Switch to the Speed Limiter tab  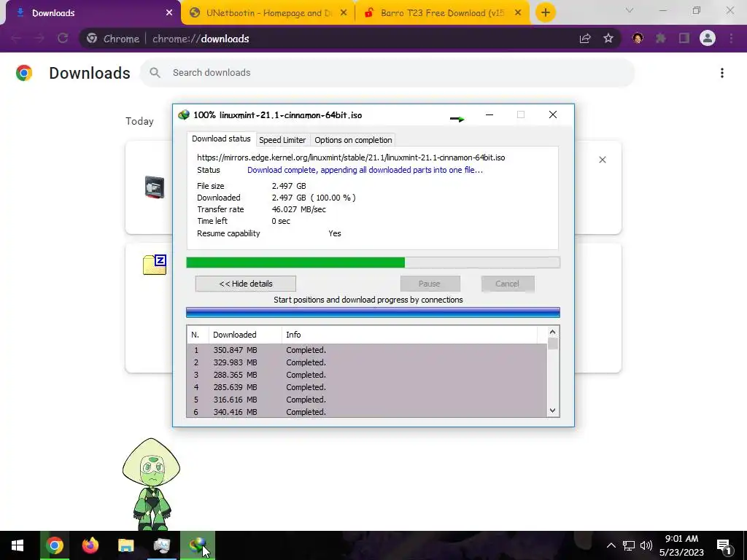click(x=282, y=140)
